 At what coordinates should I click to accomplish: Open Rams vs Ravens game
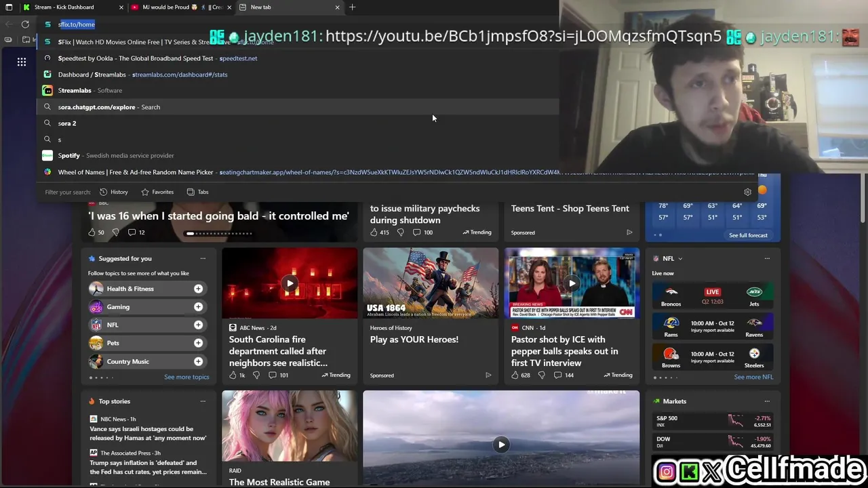coord(712,327)
